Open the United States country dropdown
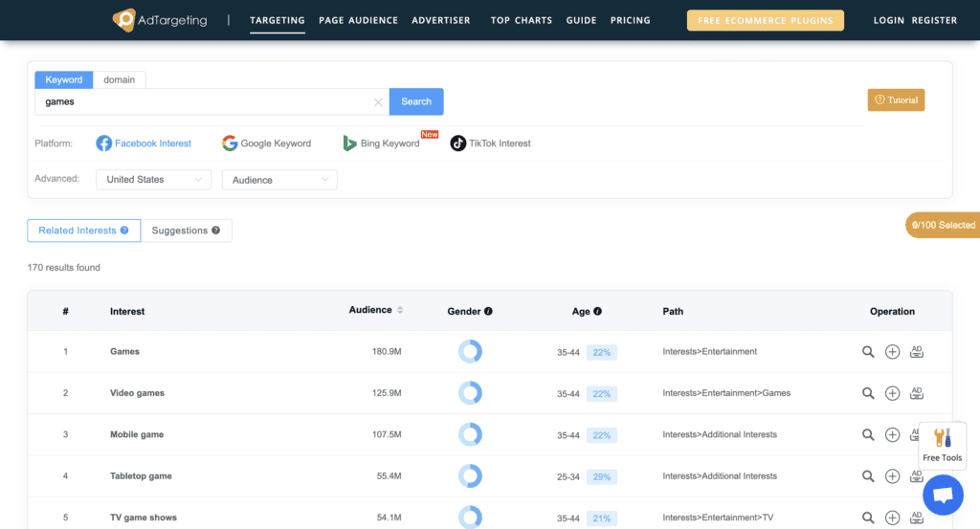This screenshot has height=529, width=980. click(x=154, y=179)
